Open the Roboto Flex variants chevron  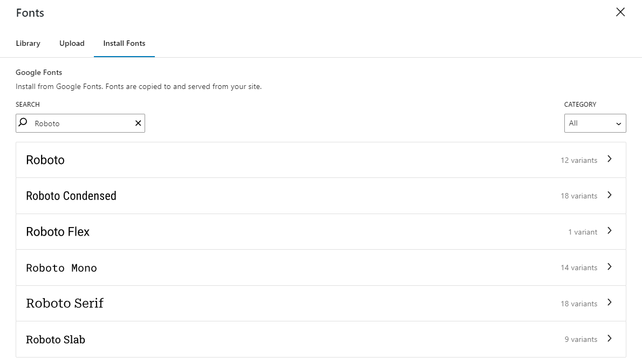pyautogui.click(x=610, y=231)
